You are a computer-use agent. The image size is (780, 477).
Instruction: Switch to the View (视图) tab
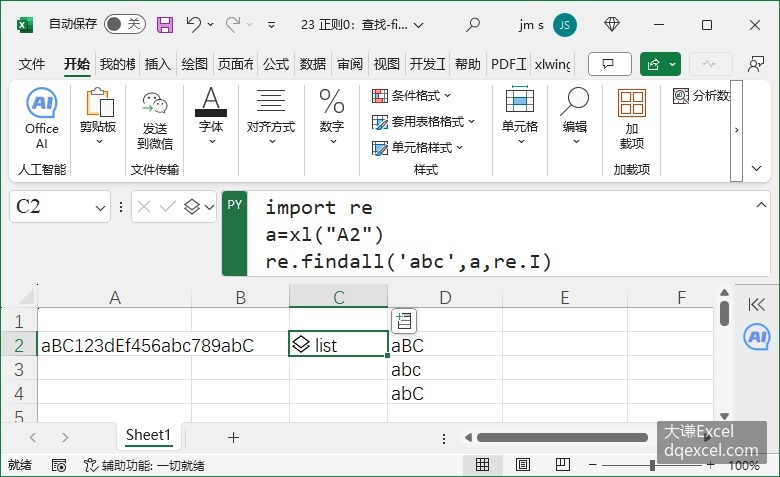click(387, 64)
